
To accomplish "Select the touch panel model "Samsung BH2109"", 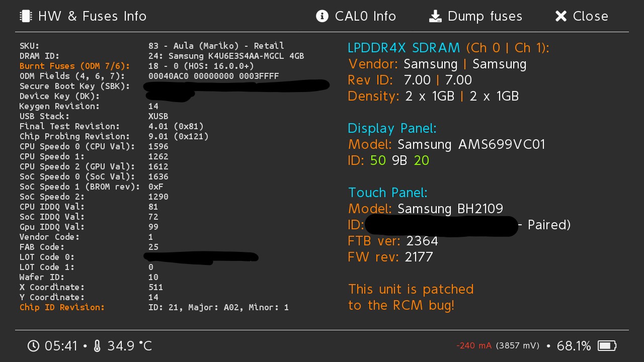I will coord(450,209).
